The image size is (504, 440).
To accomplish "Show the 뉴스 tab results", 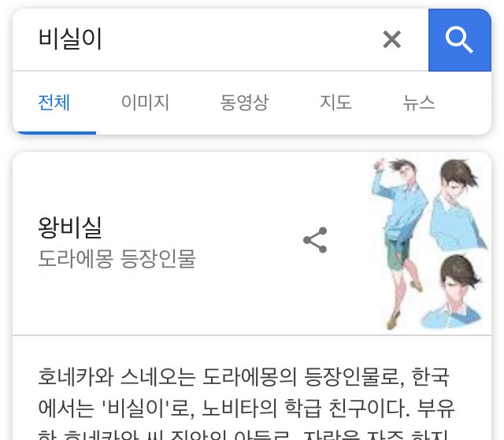I will click(x=419, y=103).
